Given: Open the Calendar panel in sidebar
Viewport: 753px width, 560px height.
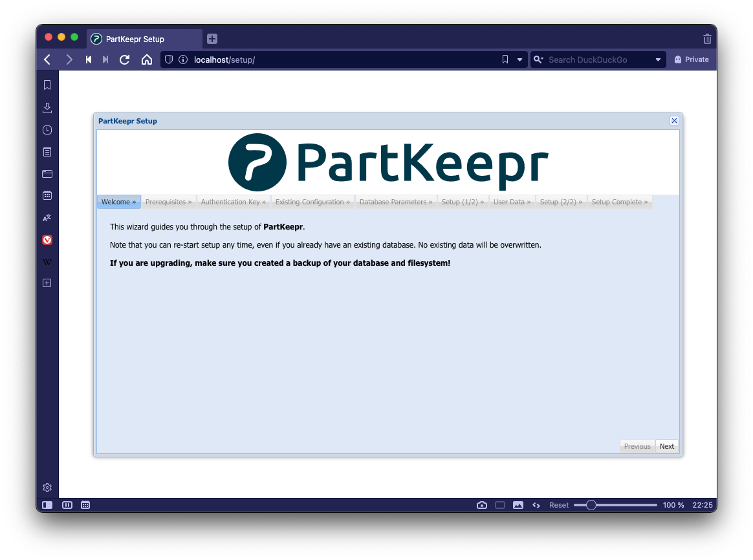Looking at the screenshot, I should point(47,195).
